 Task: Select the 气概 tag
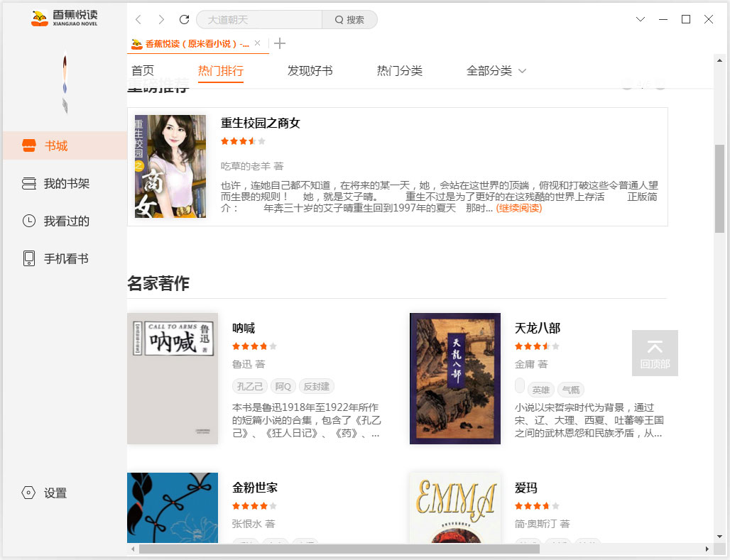coord(571,390)
